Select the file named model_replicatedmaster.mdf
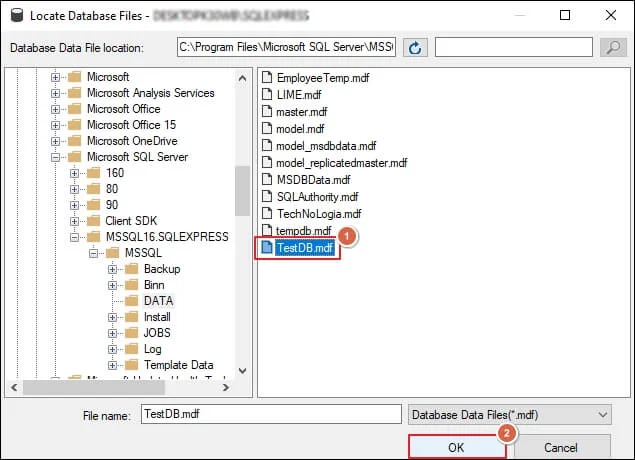This screenshot has height=460, width=635. coord(342,162)
